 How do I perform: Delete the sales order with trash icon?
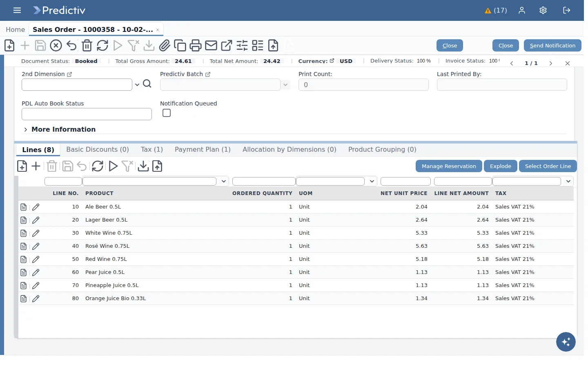pyautogui.click(x=87, y=45)
